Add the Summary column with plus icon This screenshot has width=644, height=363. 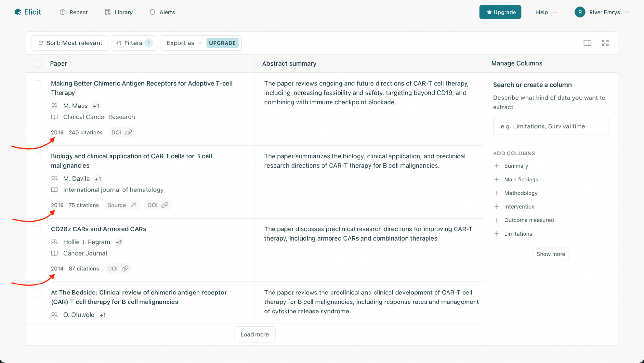(x=497, y=166)
